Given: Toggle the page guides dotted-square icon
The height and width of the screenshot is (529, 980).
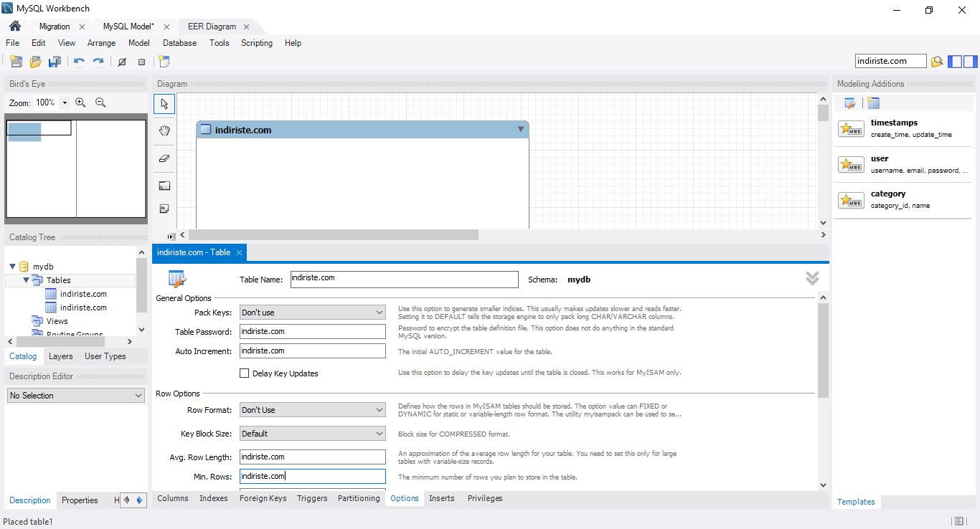Looking at the screenshot, I should coord(141,62).
